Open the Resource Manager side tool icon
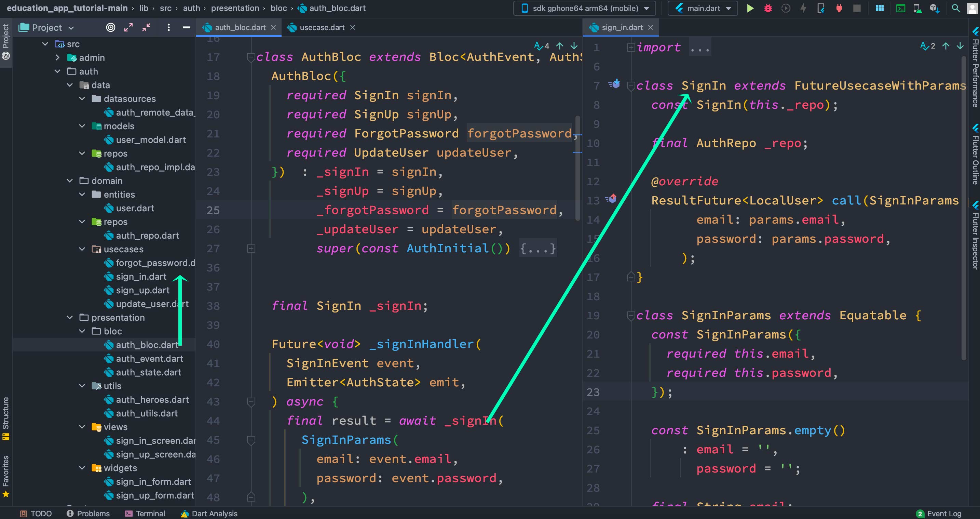Screen dimensions: 980x519 pos(6,56)
